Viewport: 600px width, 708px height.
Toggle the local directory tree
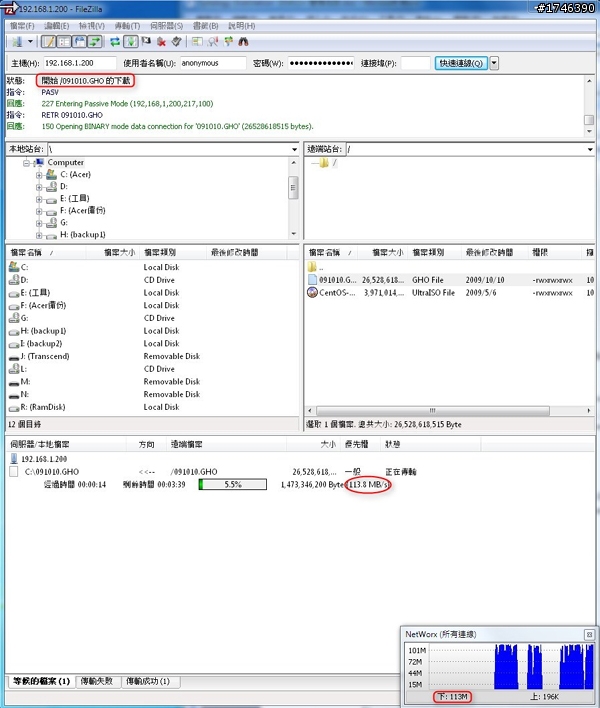click(x=64, y=42)
